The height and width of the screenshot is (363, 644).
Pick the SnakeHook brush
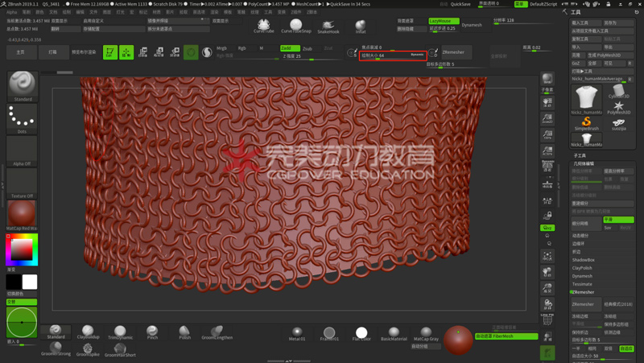click(328, 26)
